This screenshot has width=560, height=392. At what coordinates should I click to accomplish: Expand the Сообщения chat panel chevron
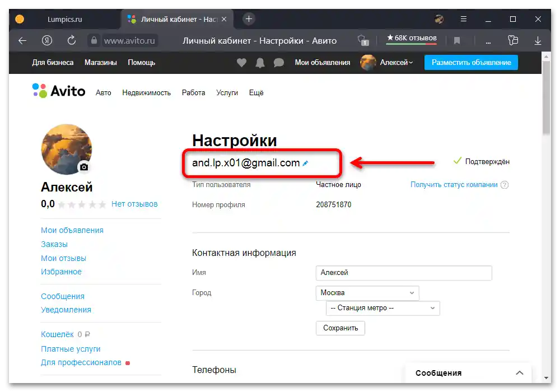[x=520, y=373]
